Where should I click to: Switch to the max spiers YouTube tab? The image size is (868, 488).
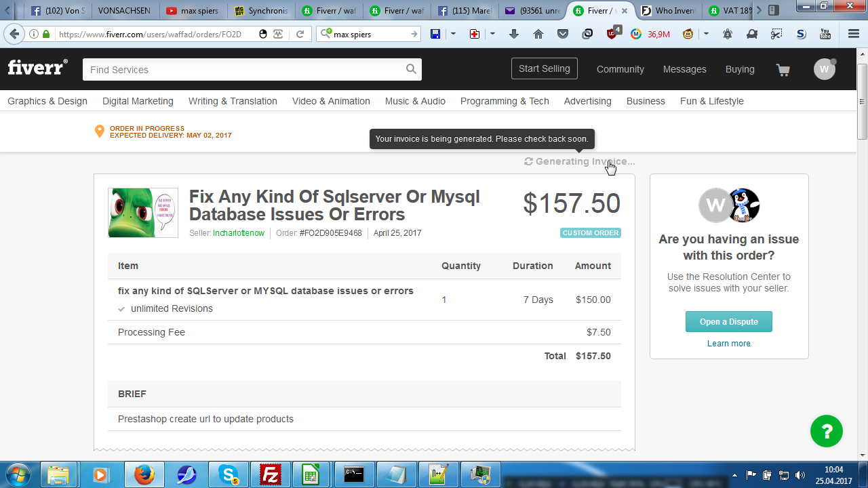tap(194, 11)
